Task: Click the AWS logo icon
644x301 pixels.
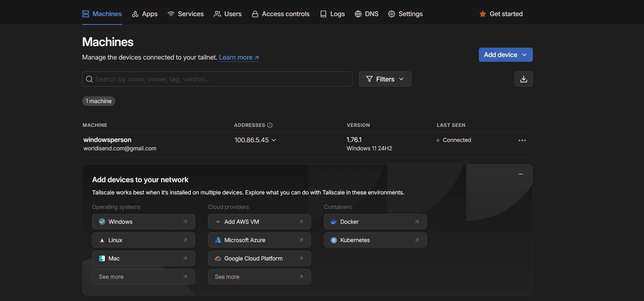Action: [218, 222]
